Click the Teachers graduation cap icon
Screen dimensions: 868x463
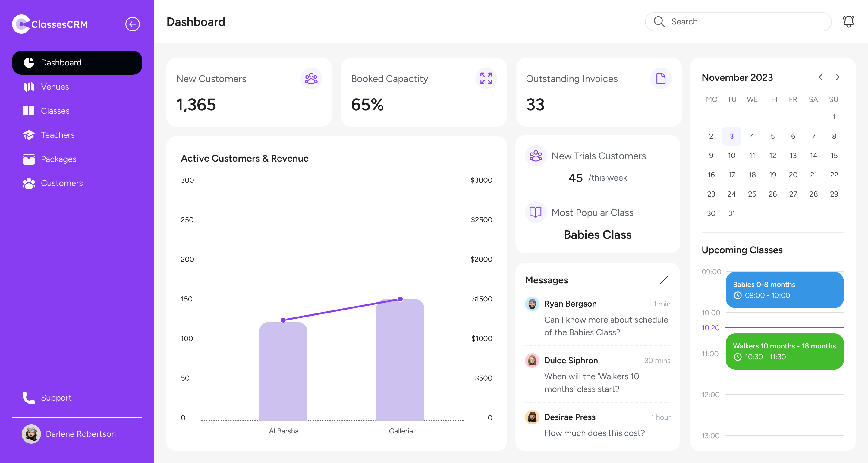[x=28, y=135]
